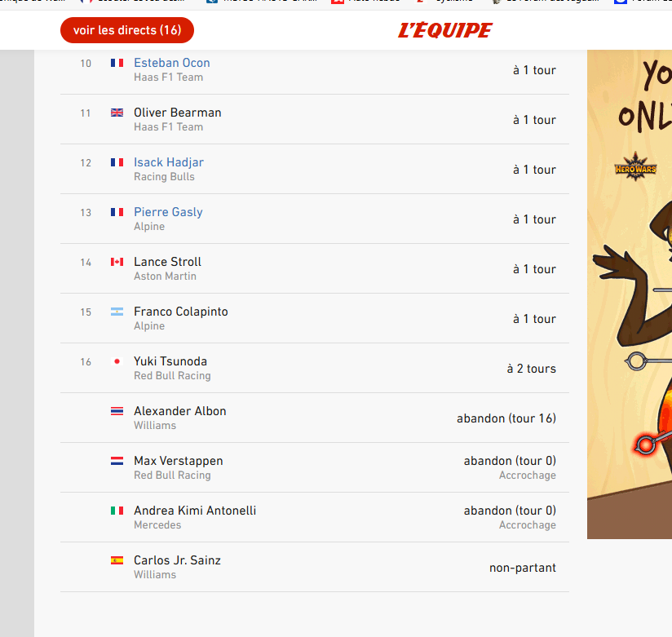672x637 pixels.
Task: Click the Hero Wars logo in the ad
Action: tap(635, 166)
